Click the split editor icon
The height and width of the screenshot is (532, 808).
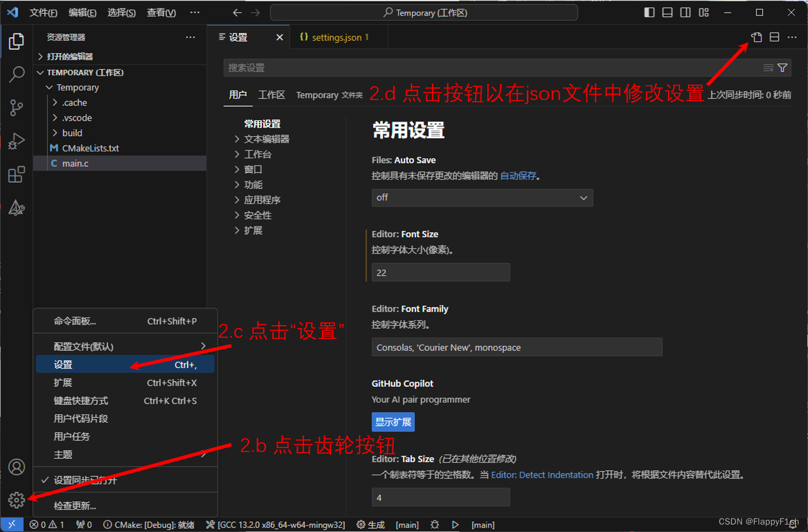click(774, 37)
